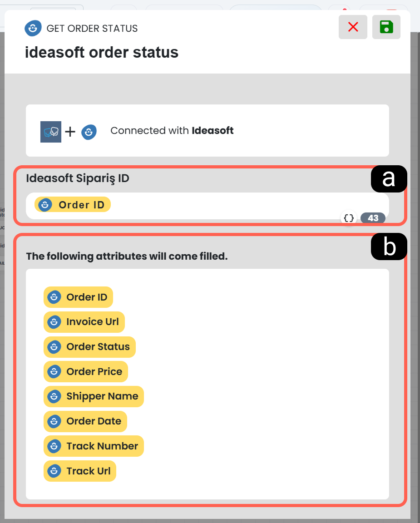This screenshot has width=420, height=523.
Task: Click the Connected with Ideasoft text
Action: (172, 130)
